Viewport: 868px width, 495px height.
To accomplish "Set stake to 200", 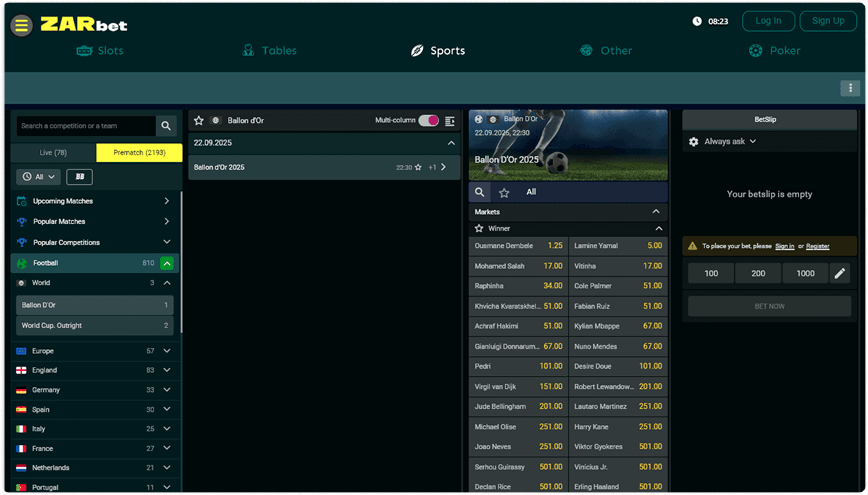I will coord(759,274).
